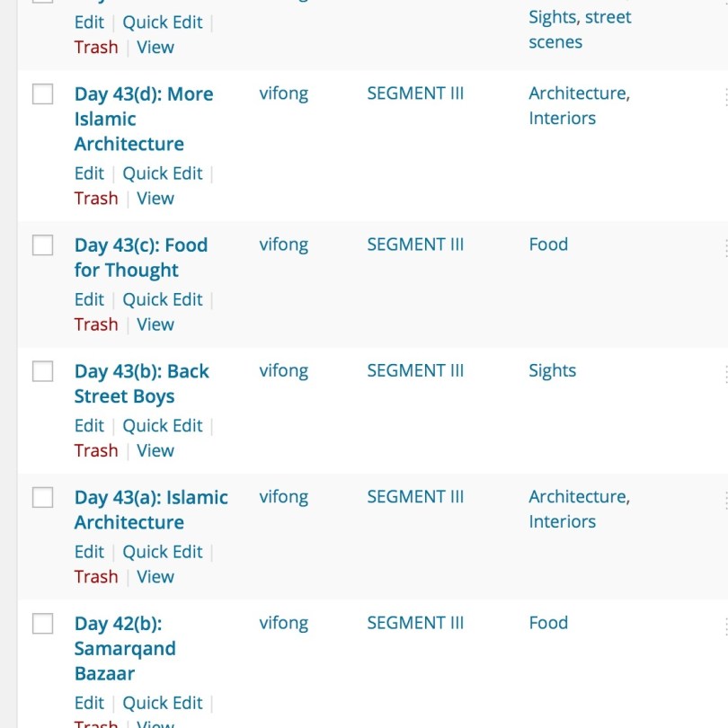Click Architecture tag in Day 43(d) row

[x=578, y=93]
